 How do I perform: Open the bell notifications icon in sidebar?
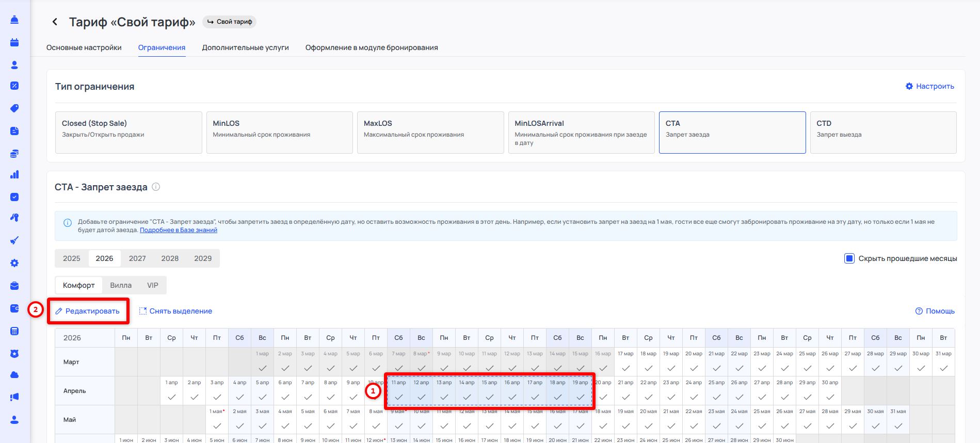(x=14, y=20)
